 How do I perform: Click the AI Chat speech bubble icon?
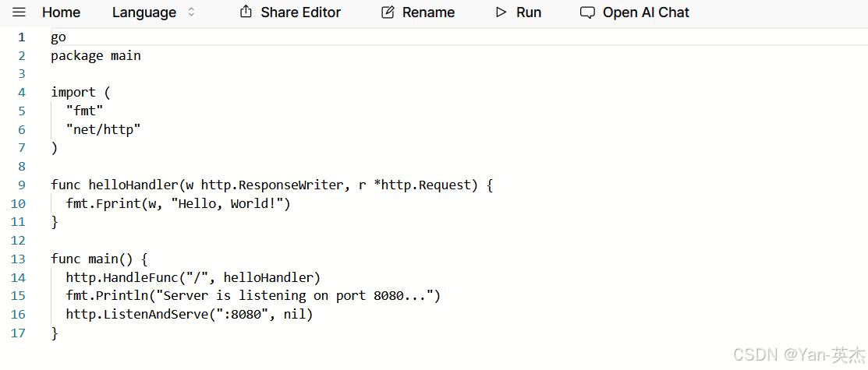pyautogui.click(x=587, y=12)
